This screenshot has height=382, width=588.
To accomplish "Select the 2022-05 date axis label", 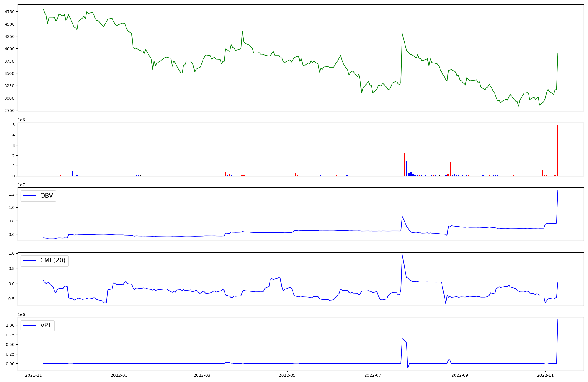I will [x=287, y=375].
